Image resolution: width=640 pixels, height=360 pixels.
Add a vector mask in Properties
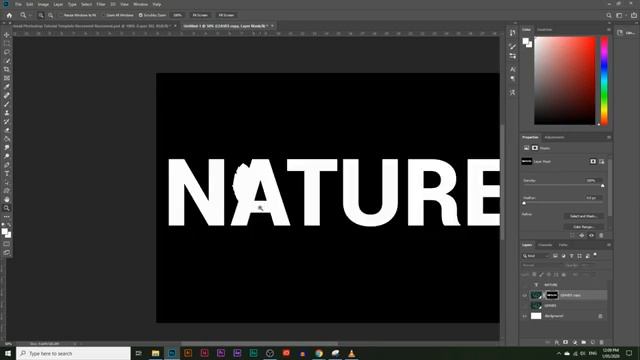[x=602, y=162]
